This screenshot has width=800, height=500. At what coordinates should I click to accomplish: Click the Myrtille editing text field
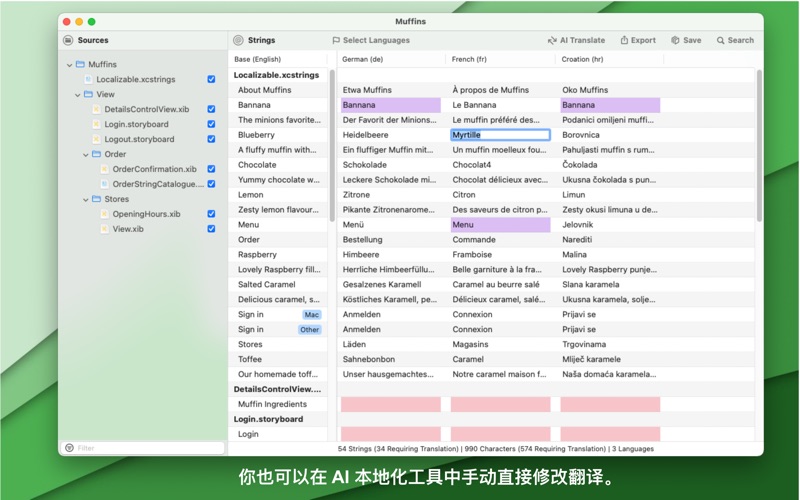501,135
